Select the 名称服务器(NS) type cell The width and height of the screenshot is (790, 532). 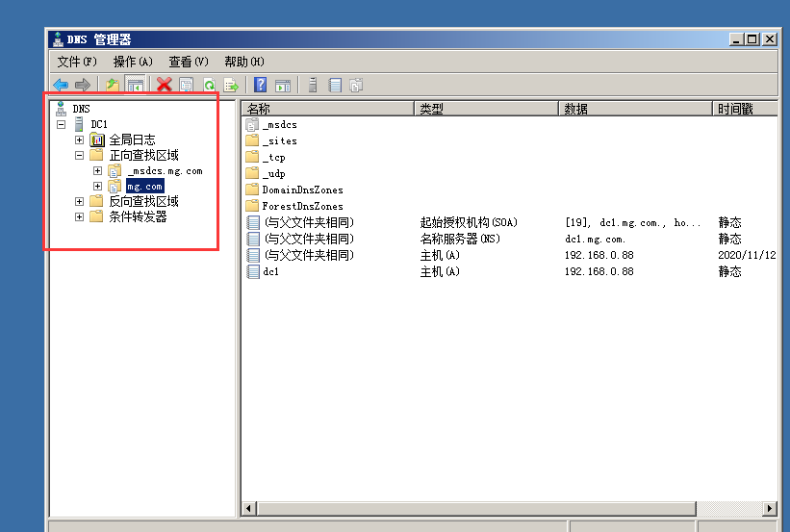point(460,239)
